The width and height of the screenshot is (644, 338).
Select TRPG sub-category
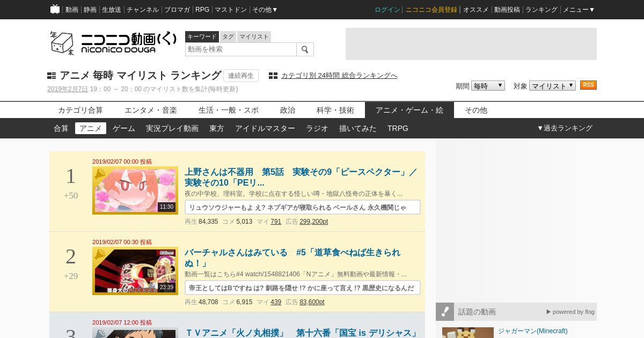point(398,128)
